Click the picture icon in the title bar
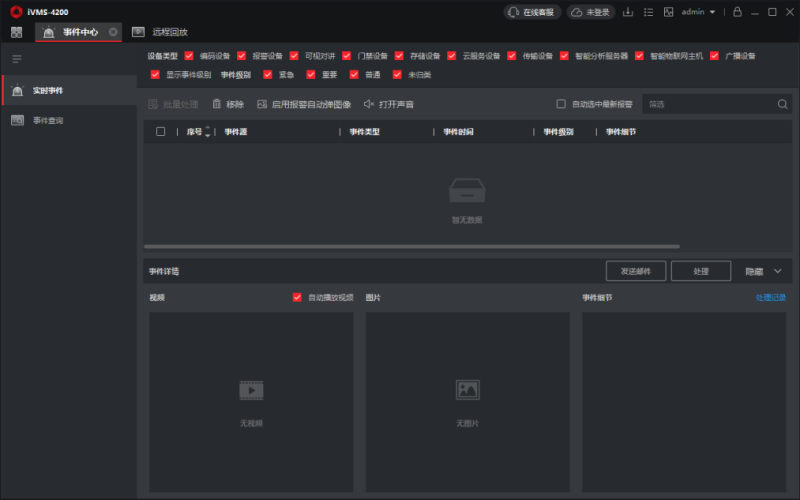 668,12
